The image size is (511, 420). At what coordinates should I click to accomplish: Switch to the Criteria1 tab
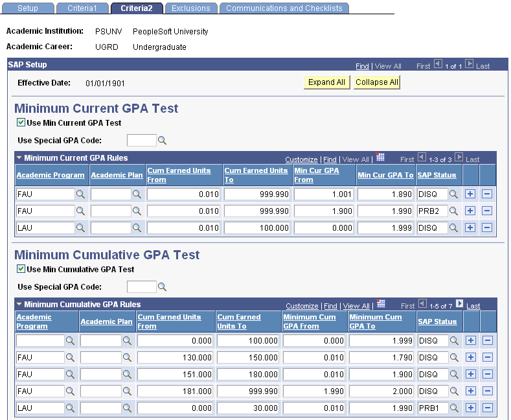coord(82,8)
